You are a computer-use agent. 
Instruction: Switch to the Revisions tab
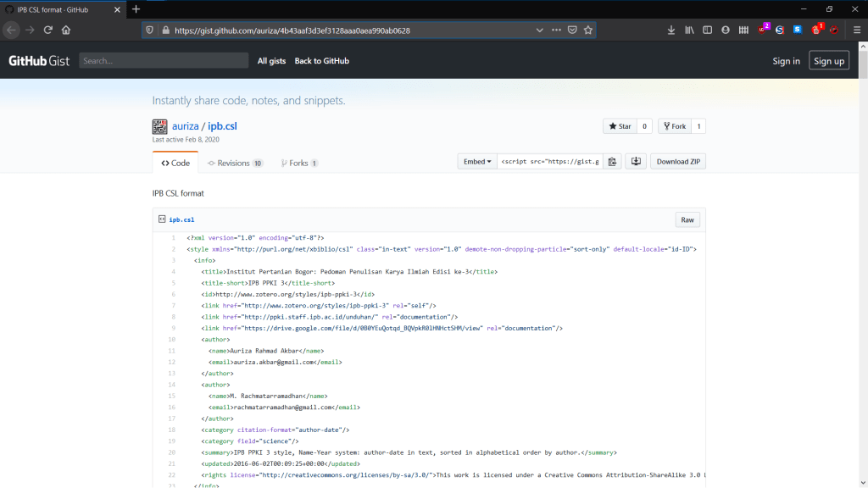(x=235, y=163)
